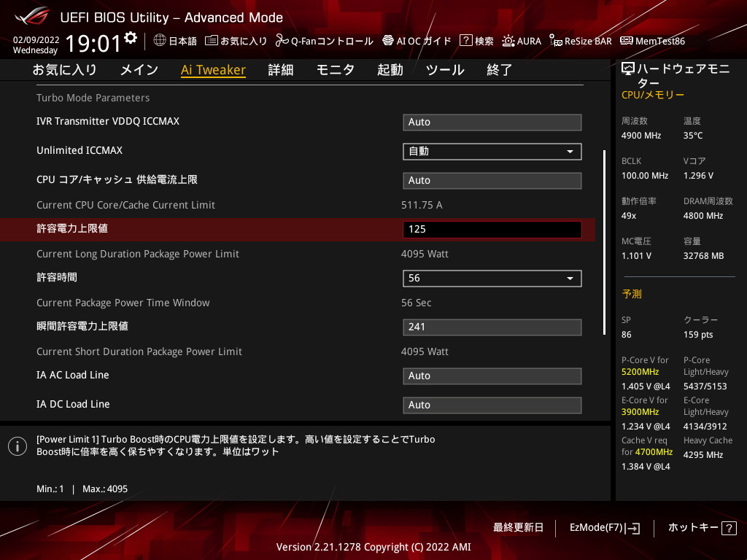Open clock settings gear icon
Screen dimensions: 747x560
pyautogui.click(x=131, y=38)
